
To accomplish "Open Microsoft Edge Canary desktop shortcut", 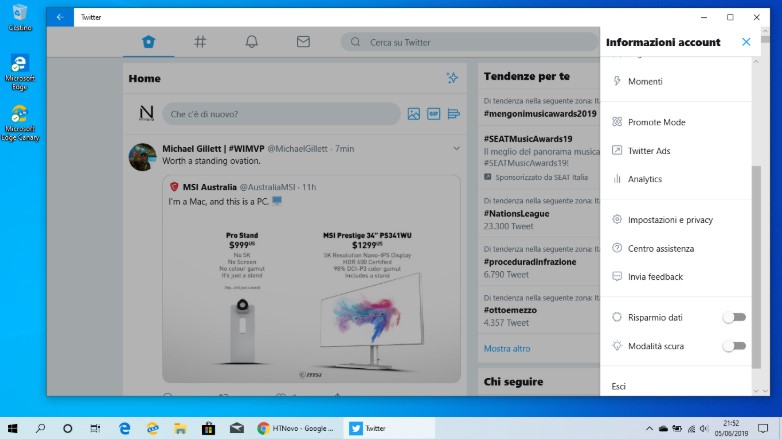I will [x=20, y=123].
